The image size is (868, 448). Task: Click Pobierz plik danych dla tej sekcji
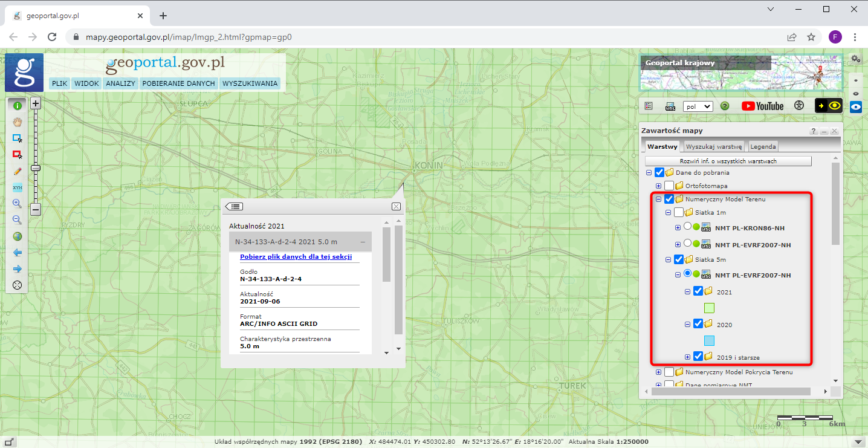(296, 257)
